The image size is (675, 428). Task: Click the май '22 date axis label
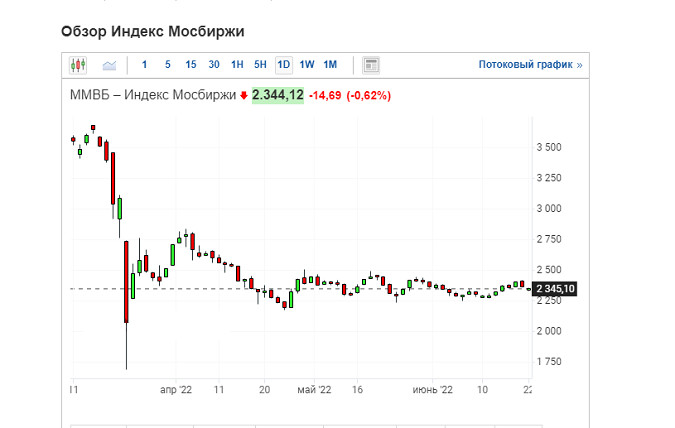pyautogui.click(x=314, y=390)
